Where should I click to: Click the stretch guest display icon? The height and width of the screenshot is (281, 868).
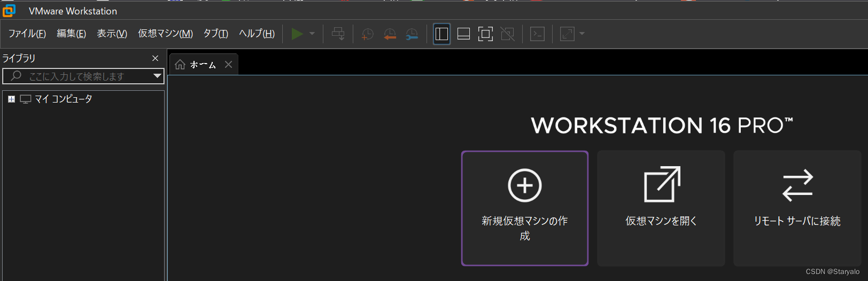pos(567,34)
